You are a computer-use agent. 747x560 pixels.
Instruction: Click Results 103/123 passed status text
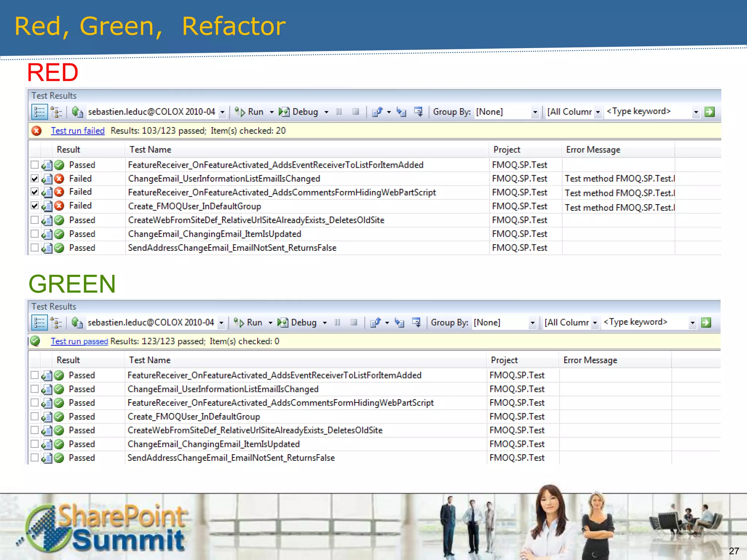pyautogui.click(x=159, y=131)
